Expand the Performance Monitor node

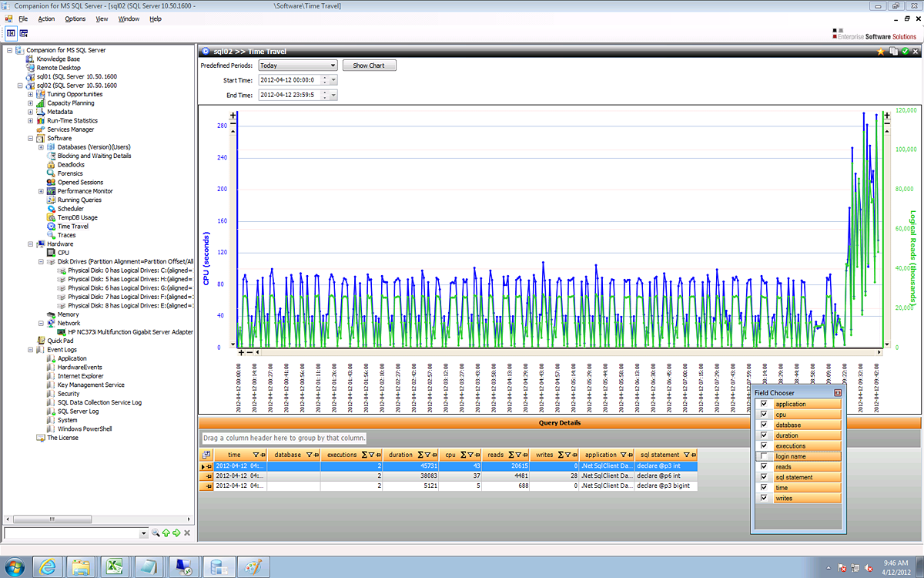tap(41, 191)
